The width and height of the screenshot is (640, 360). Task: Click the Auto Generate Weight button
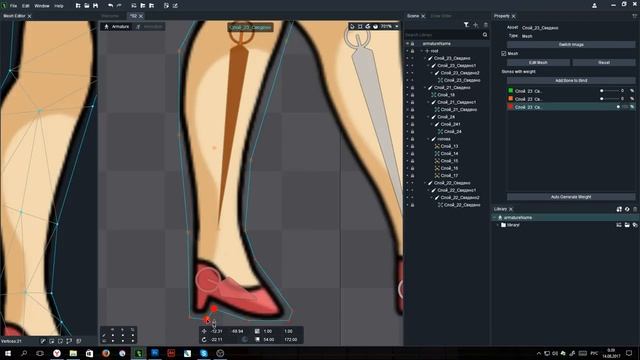click(x=571, y=197)
